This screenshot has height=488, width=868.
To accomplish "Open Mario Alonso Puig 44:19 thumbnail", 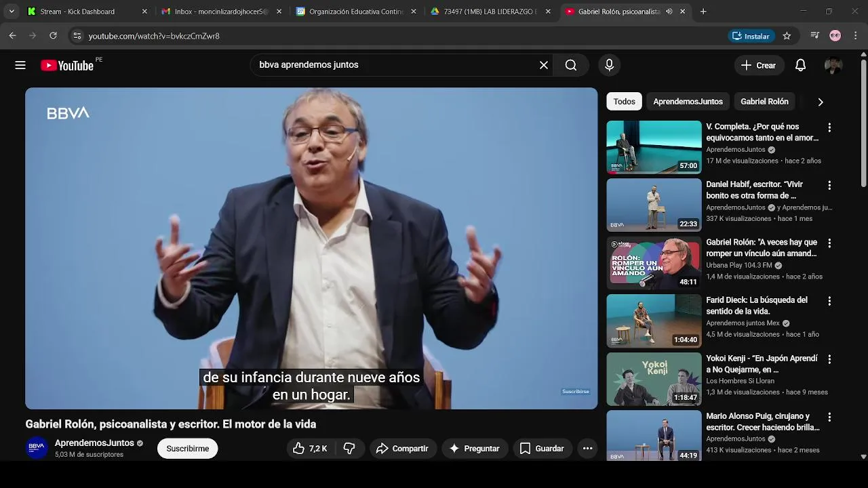I will coord(654,436).
